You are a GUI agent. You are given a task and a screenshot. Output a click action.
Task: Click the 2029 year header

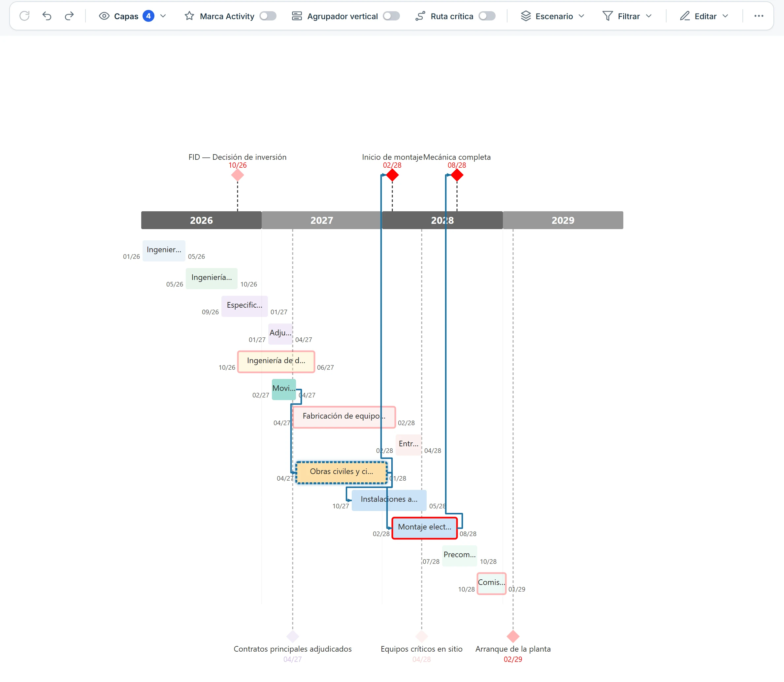point(563,221)
